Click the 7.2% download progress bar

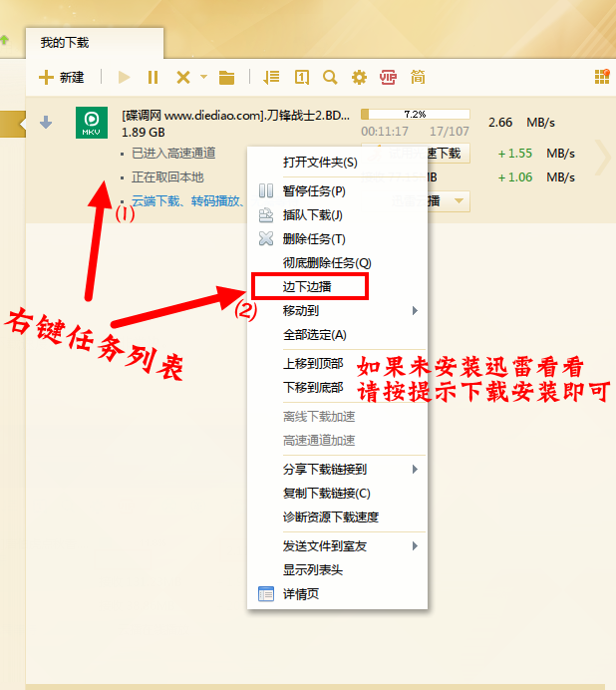click(x=415, y=114)
